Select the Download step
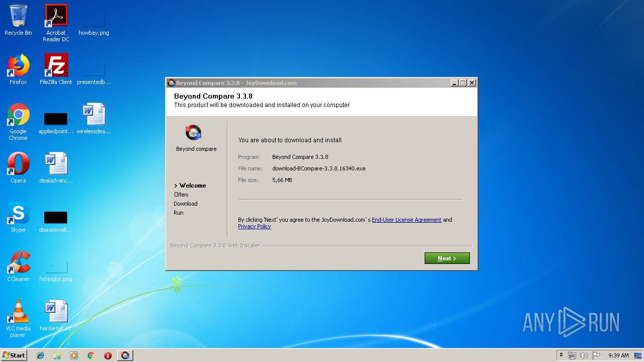Viewport: 644px width, 362px height. [x=186, y=204]
